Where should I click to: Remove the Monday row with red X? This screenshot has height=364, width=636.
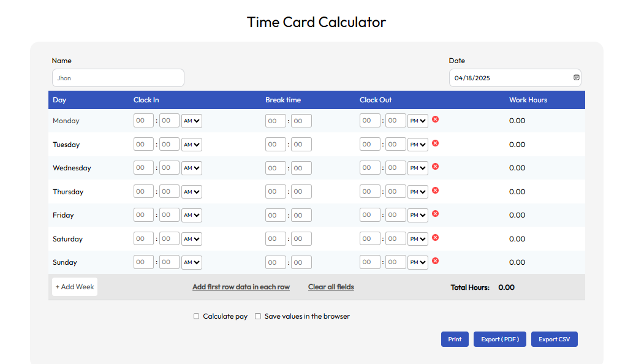[435, 119]
